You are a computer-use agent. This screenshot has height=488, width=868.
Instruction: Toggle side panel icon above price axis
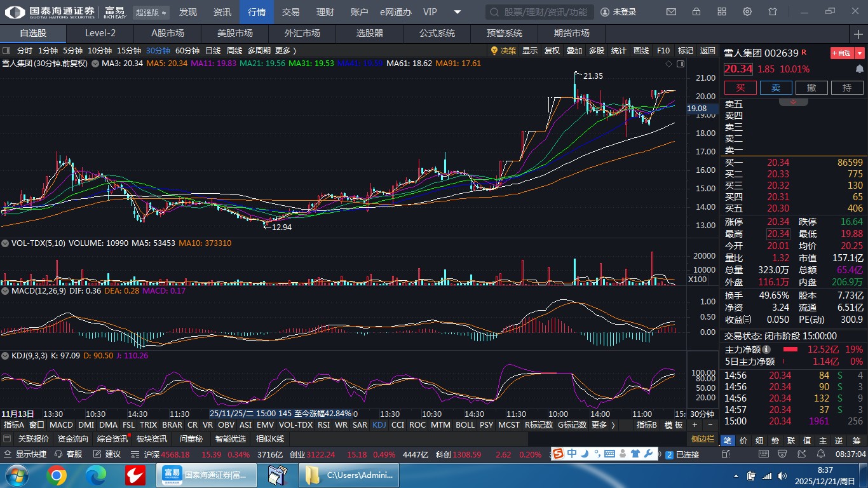tap(681, 64)
